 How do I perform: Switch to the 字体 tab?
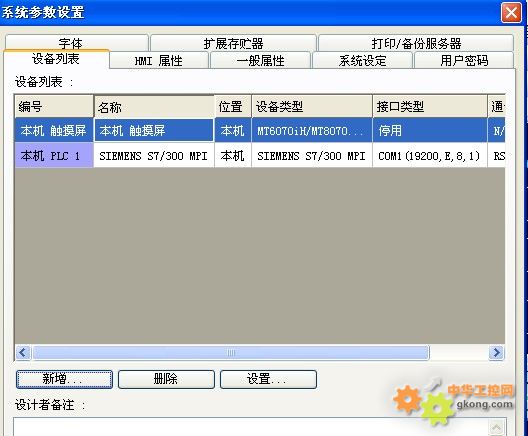77,43
